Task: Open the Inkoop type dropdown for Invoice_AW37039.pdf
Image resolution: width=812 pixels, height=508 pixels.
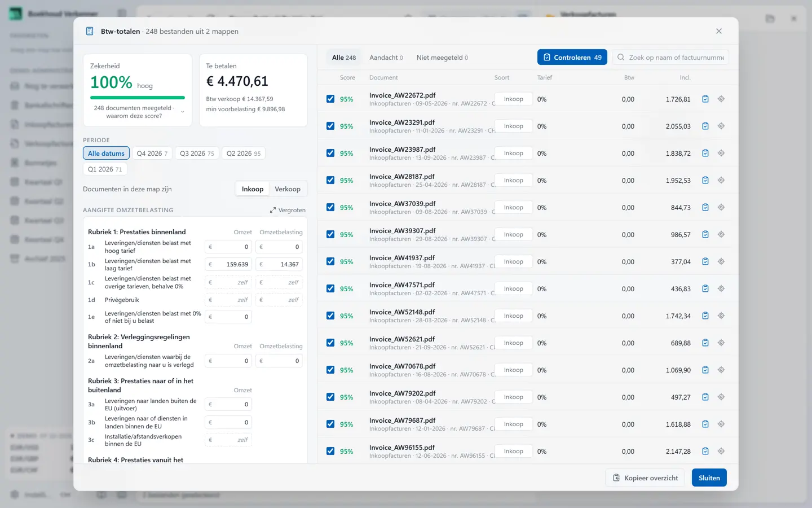Action: [x=514, y=207]
